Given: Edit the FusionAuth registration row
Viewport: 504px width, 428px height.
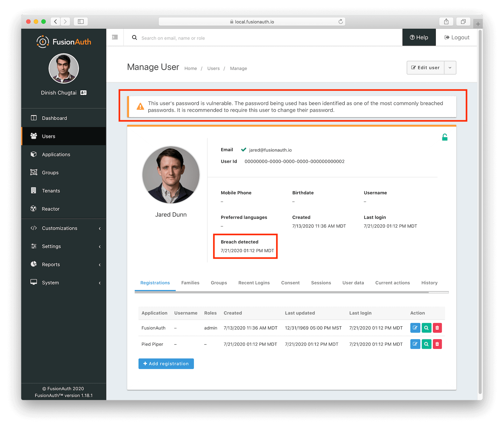Looking at the screenshot, I should [x=415, y=328].
